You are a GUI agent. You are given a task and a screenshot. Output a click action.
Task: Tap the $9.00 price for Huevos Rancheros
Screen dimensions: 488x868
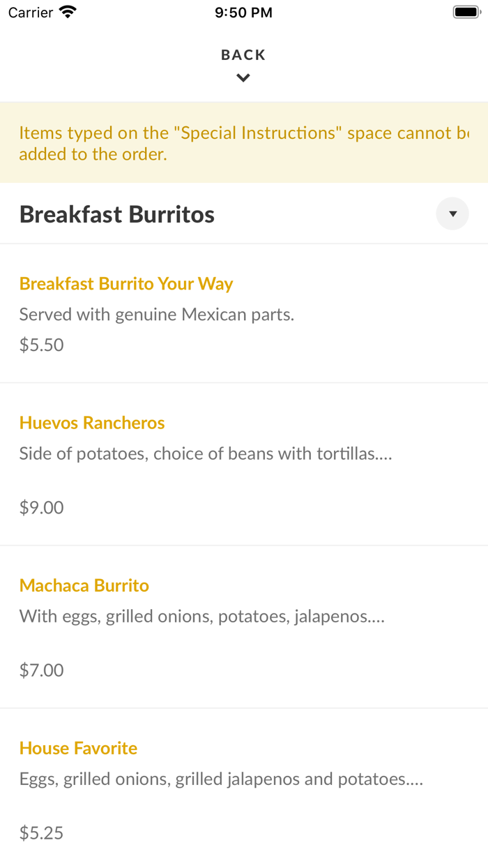tap(41, 507)
